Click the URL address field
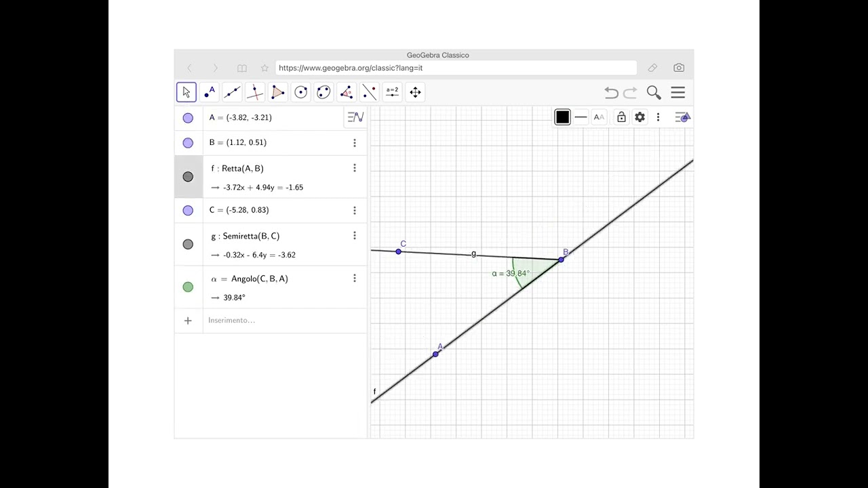868x488 pixels. pyautogui.click(x=456, y=68)
